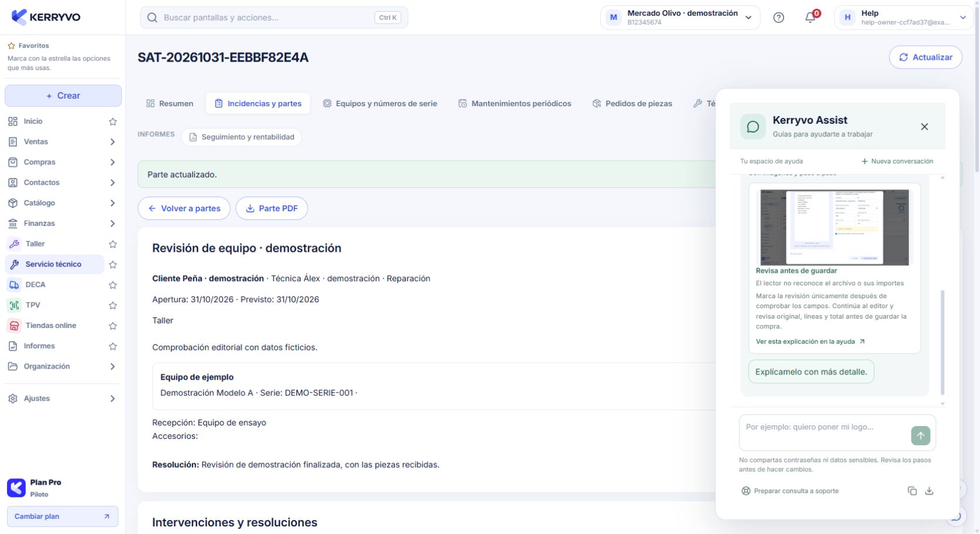Choose Explícamelo con más detalle suggestion

[x=811, y=371]
